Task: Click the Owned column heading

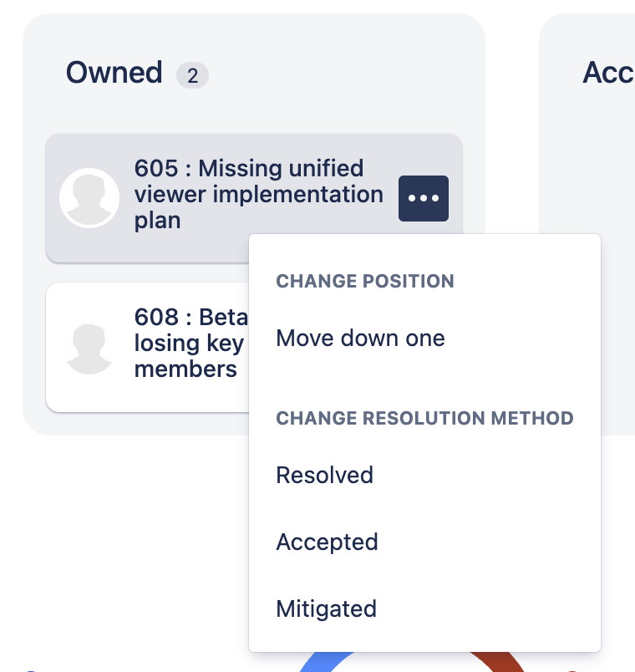Action: pyautogui.click(x=114, y=74)
